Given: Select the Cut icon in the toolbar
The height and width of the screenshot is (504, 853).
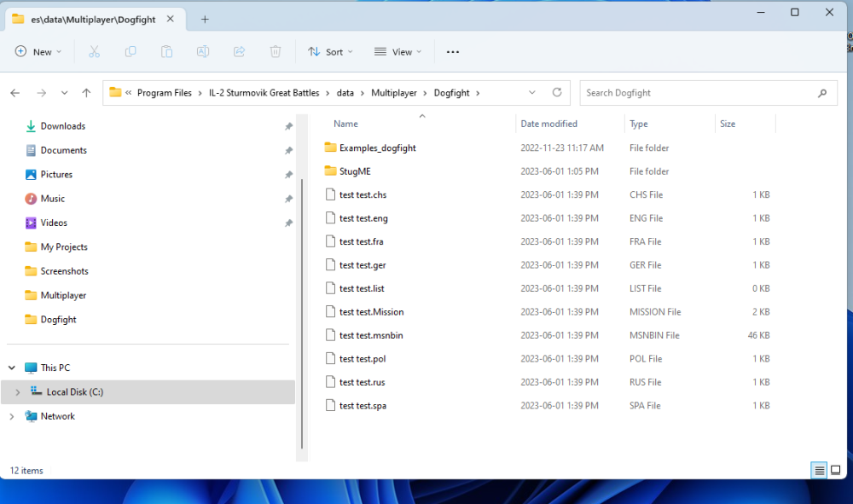Looking at the screenshot, I should click(x=94, y=52).
